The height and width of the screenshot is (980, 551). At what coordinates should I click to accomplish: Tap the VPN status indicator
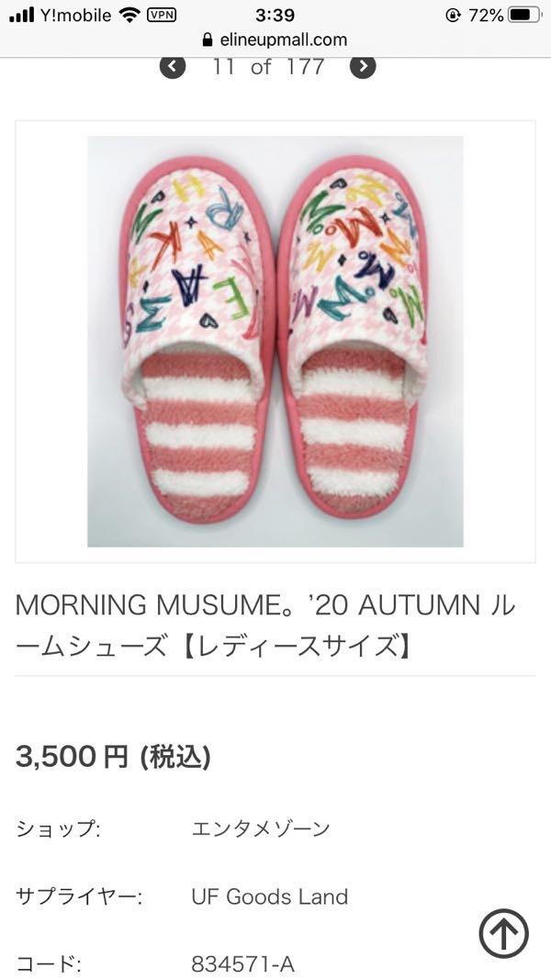point(162,15)
